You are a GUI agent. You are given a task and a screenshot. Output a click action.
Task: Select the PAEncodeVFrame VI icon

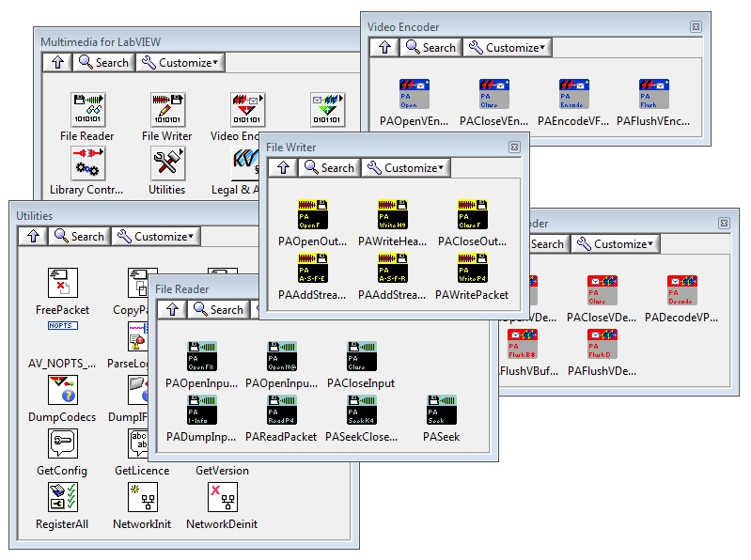(x=573, y=94)
